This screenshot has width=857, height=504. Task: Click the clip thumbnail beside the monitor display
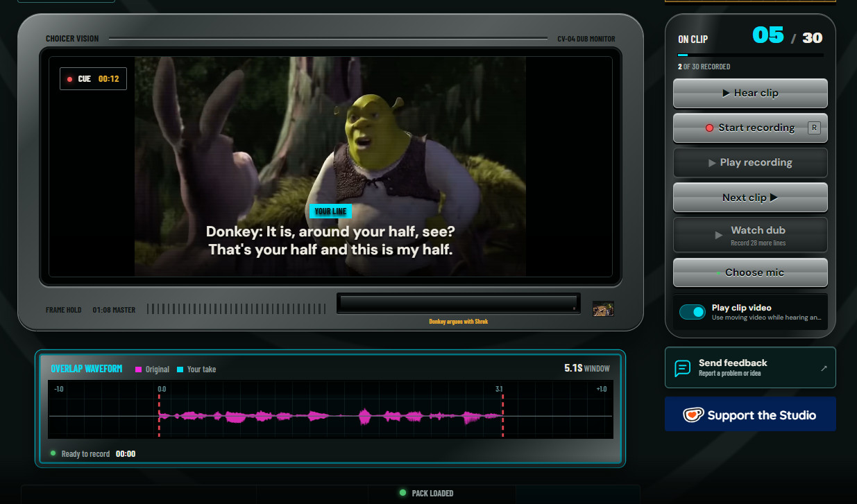[x=603, y=309]
